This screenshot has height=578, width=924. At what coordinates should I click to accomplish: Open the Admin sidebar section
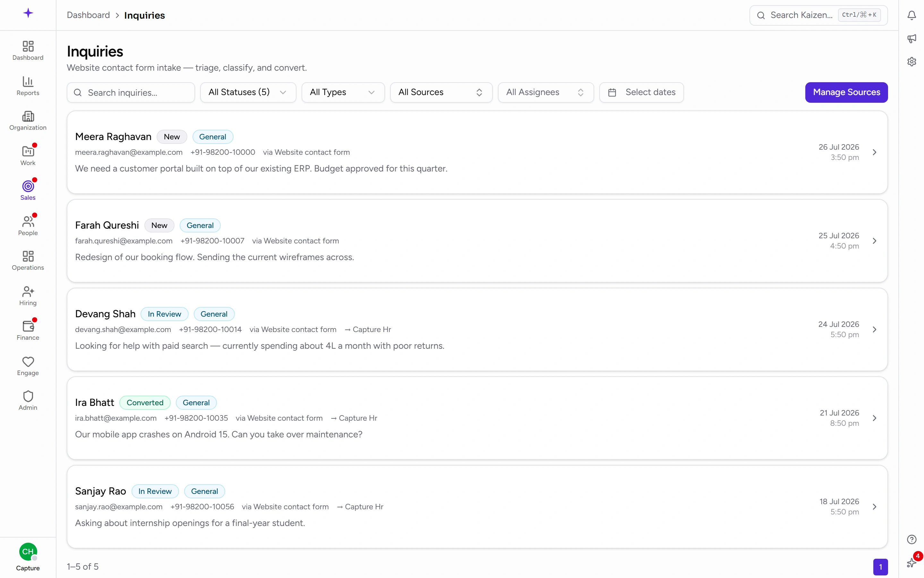[28, 400]
